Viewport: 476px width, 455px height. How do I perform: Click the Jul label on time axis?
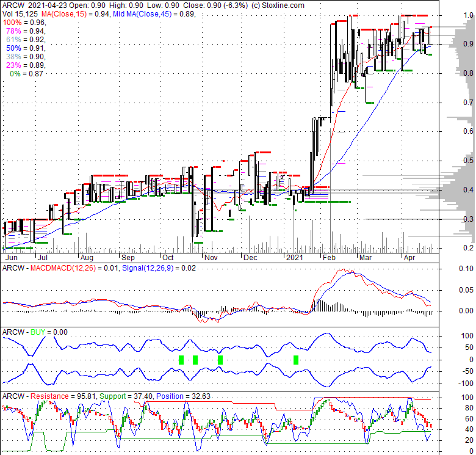[x=43, y=258]
